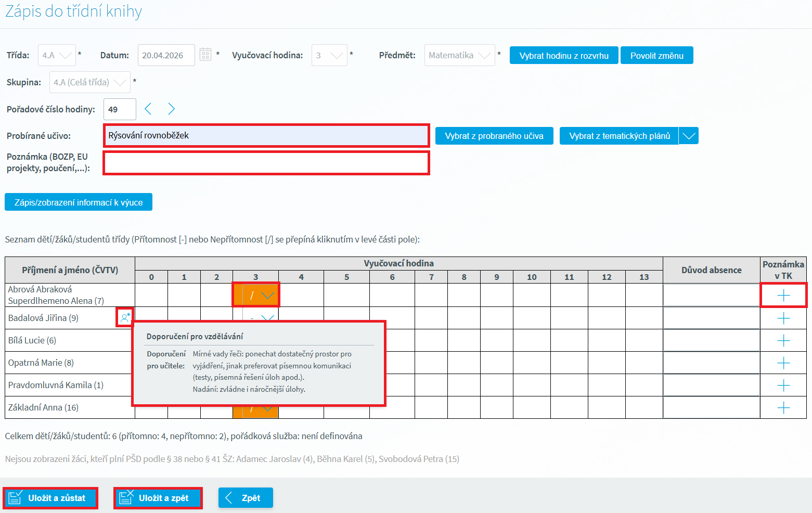The width and height of the screenshot is (812, 513).
Task: Click Vybrat hodinu z rozvrhu button
Action: [564, 56]
